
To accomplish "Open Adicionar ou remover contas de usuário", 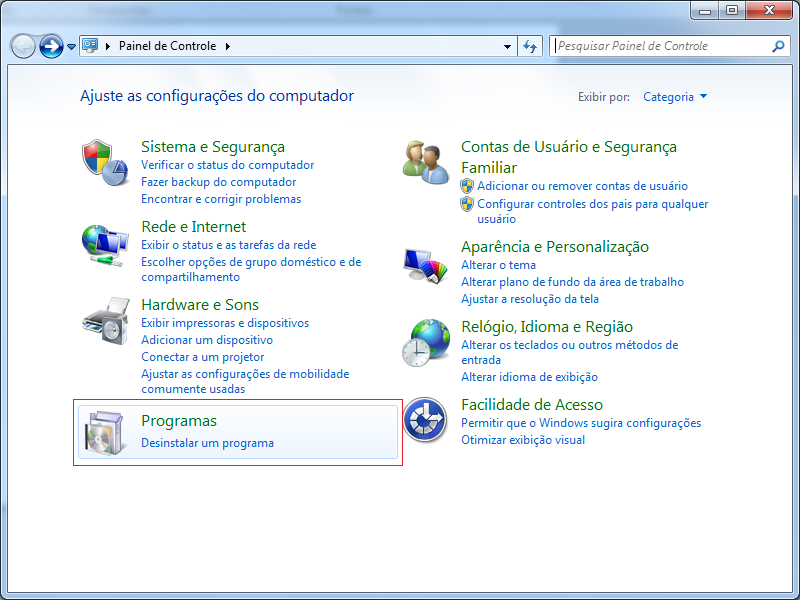I will click(x=582, y=186).
